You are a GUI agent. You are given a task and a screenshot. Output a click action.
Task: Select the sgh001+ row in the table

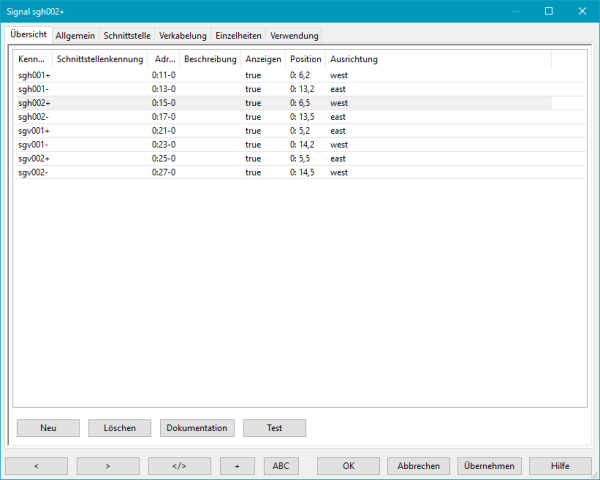34,75
